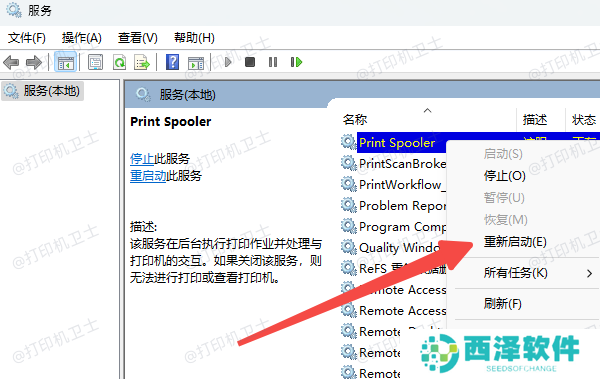The width and height of the screenshot is (600, 379).
Task: Select 服务(本地) in the left tree
Action: pos(43,91)
